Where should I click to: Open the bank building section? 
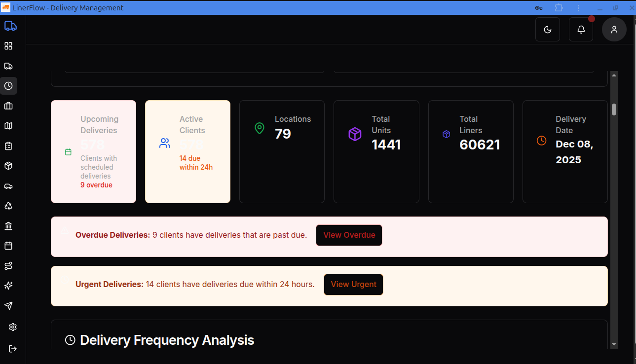9,225
